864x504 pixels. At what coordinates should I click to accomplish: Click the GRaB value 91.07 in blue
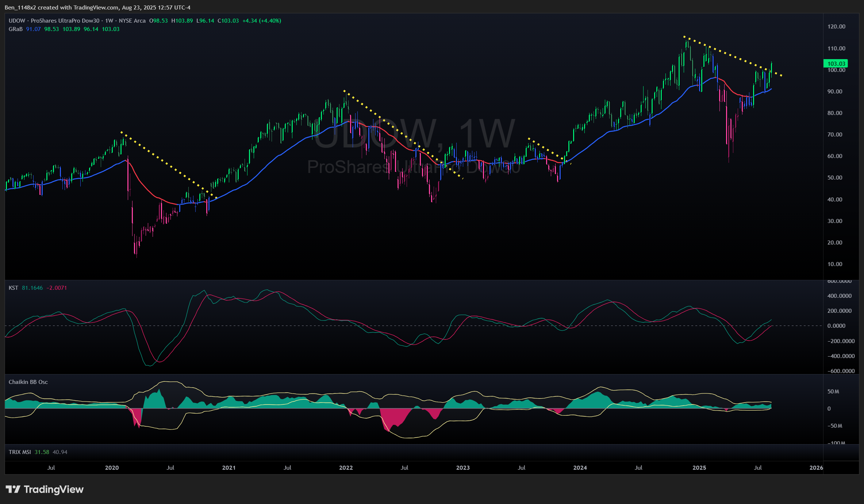pos(33,29)
